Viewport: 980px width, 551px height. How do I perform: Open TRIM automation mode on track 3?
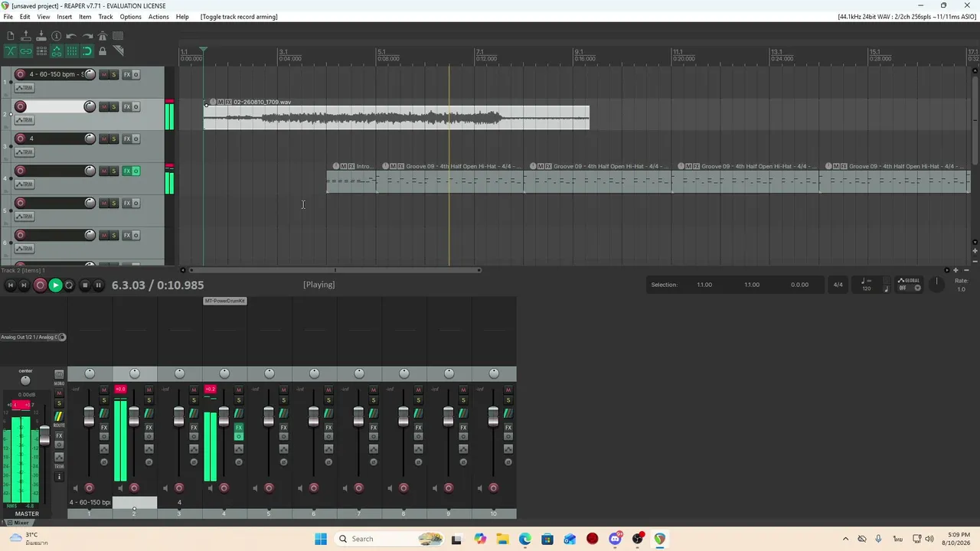coord(24,152)
